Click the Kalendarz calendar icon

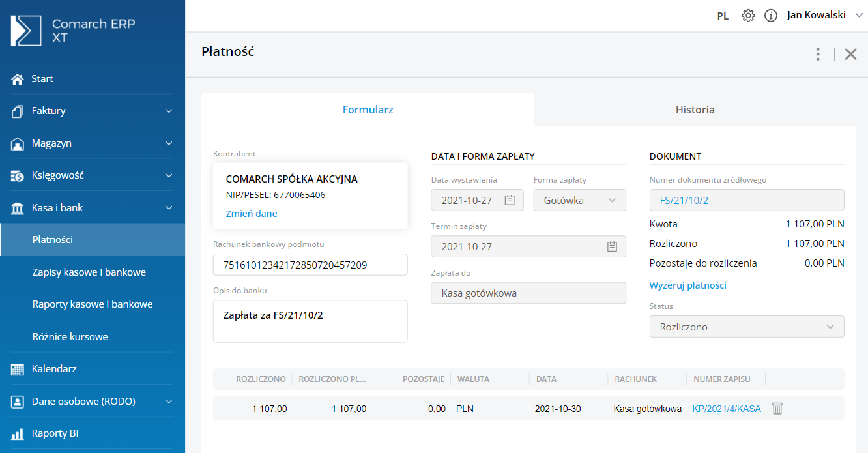(x=18, y=369)
